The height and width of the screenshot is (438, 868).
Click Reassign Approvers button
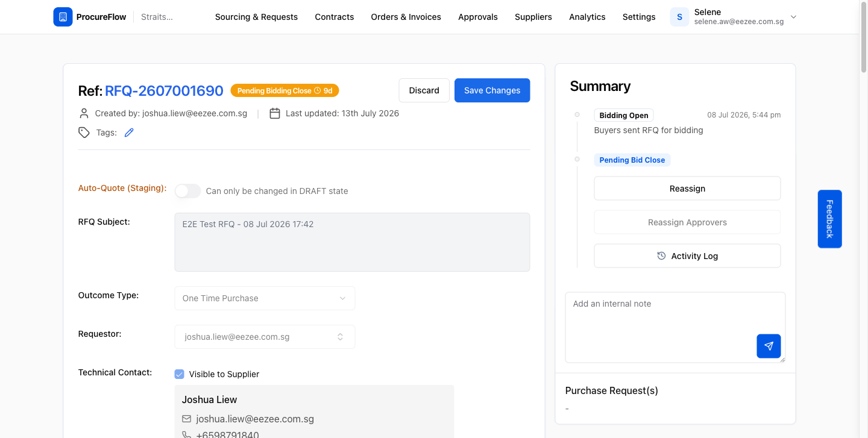click(687, 222)
